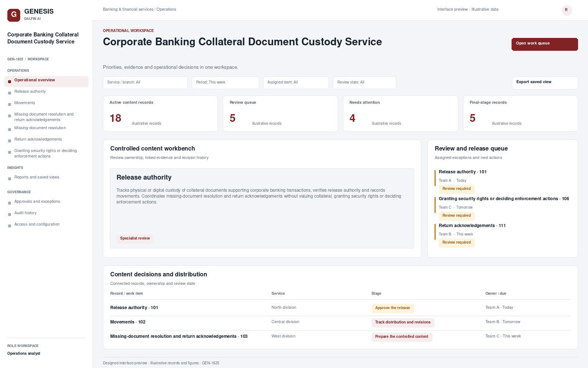Open Review state filter dropdown

(365, 83)
